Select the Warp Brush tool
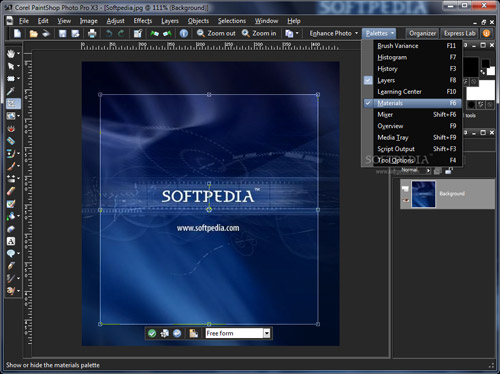The height and width of the screenshot is (374, 500). coord(11,278)
